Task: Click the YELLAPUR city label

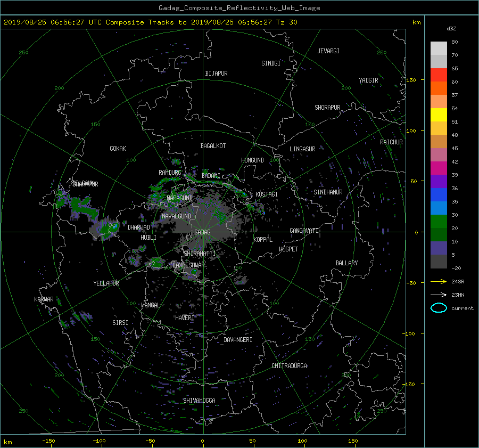Action: 106,283
